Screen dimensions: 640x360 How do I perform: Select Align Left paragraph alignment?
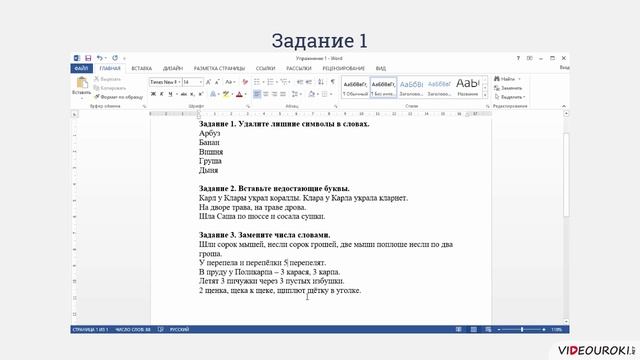pos(257,94)
